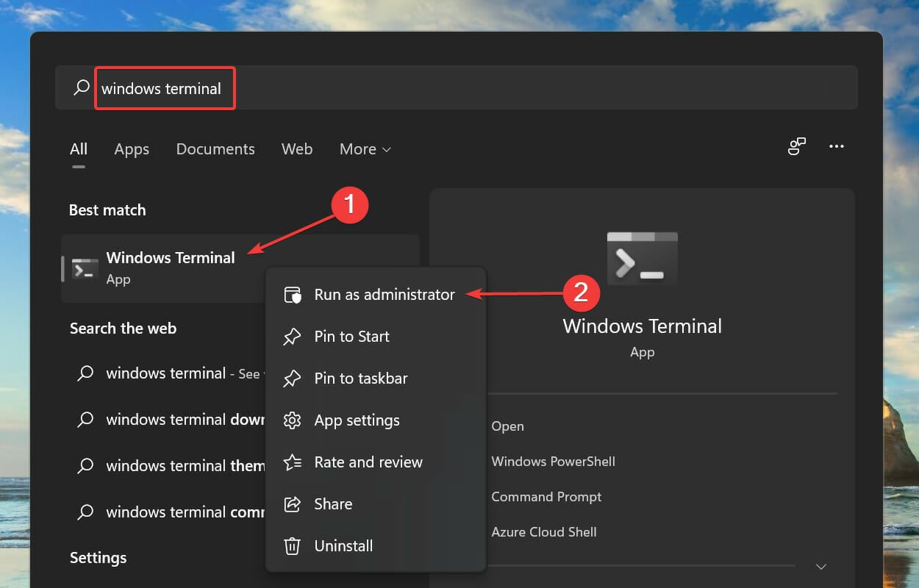The image size is (919, 588).
Task: Click the Share icon in context menu
Action: point(293,503)
